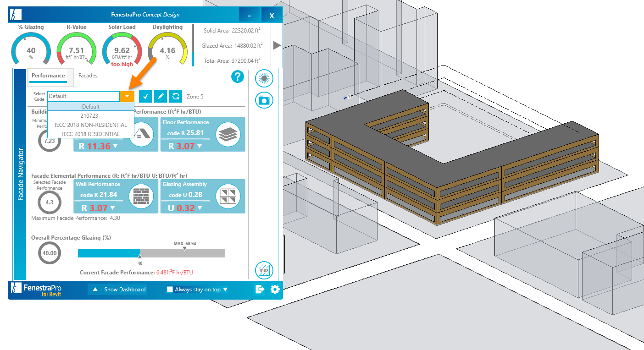Click the Zone 5 label

click(195, 97)
